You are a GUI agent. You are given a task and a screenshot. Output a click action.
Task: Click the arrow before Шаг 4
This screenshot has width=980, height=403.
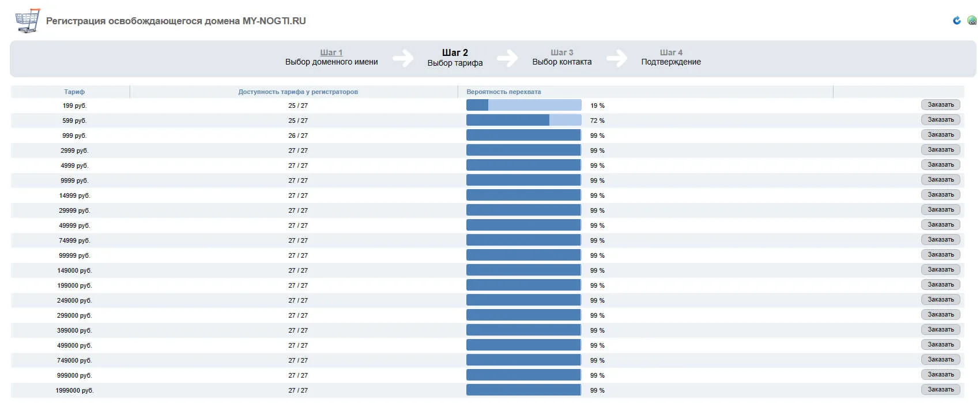pos(617,58)
